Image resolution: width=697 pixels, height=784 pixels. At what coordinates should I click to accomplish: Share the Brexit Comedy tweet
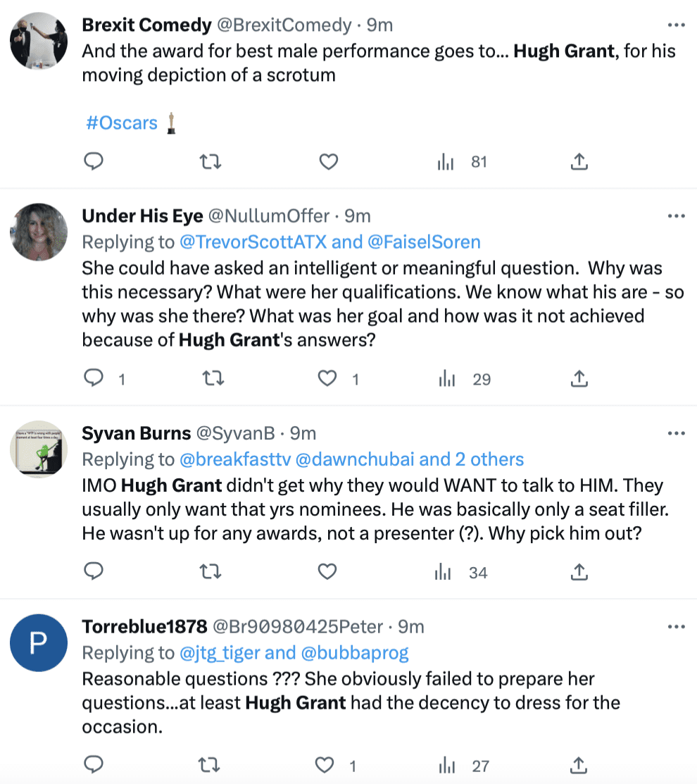[x=579, y=161]
